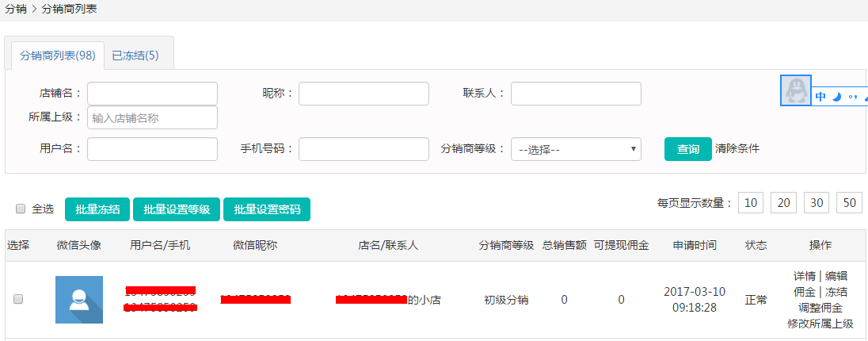Open 详情 for the first distributor

click(x=804, y=276)
